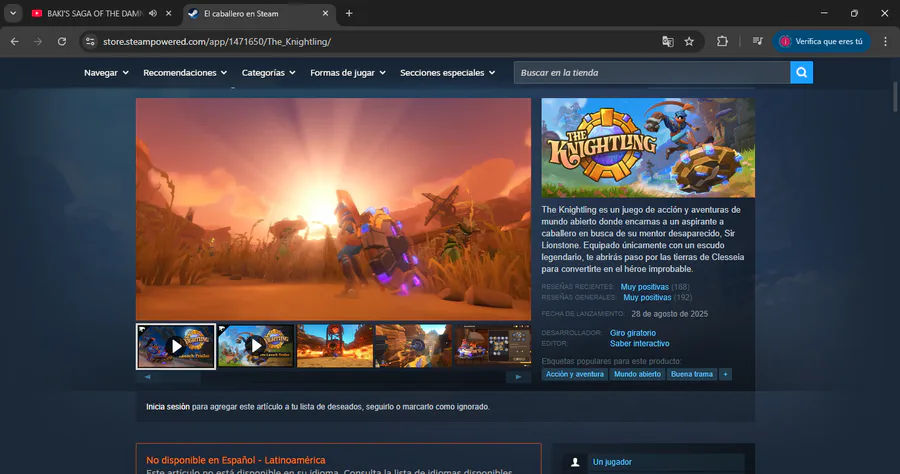Image resolution: width=900 pixels, height=474 pixels.
Task: Open recent reviews Muy positivas link
Action: pos(644,287)
